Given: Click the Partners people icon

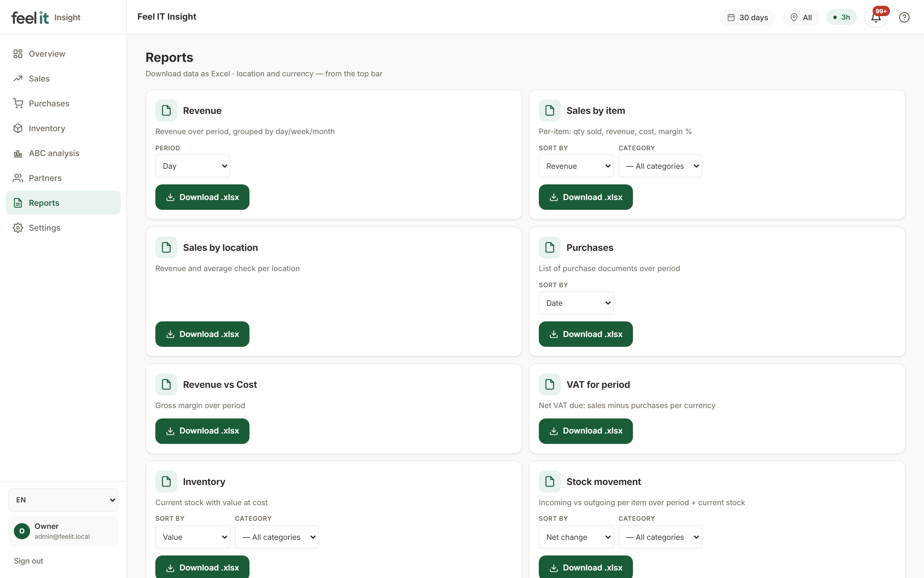Looking at the screenshot, I should point(18,178).
